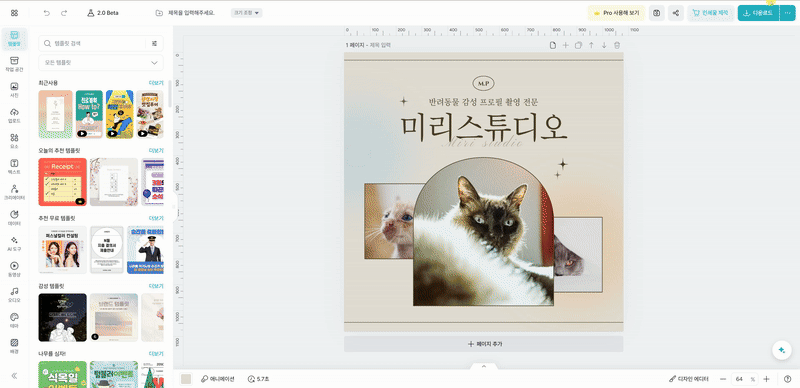800x388 pixels.
Task: Click the background color swatch in bottom bar
Action: (x=186, y=379)
